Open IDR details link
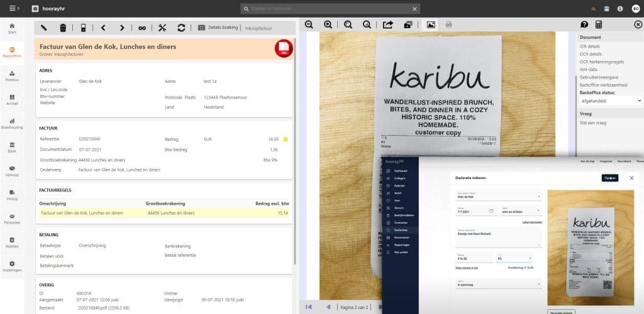644x314 pixels. [x=590, y=46]
